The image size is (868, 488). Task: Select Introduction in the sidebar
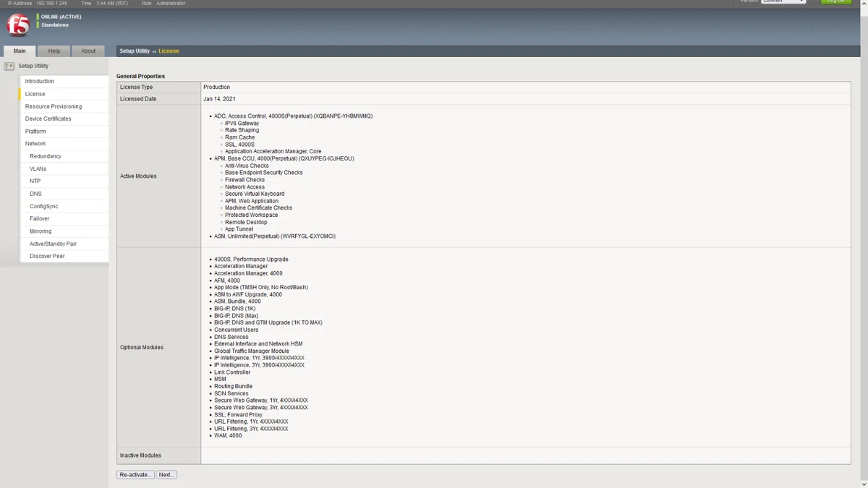point(39,81)
